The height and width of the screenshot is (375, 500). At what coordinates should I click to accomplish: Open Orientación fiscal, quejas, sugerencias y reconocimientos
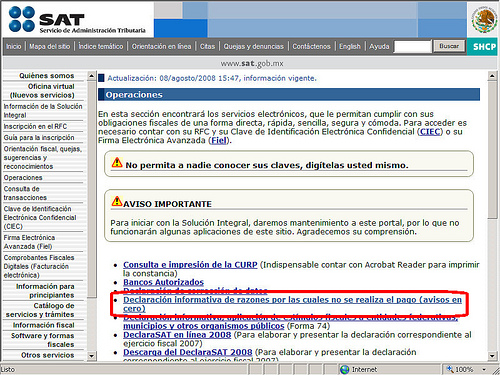click(x=43, y=157)
